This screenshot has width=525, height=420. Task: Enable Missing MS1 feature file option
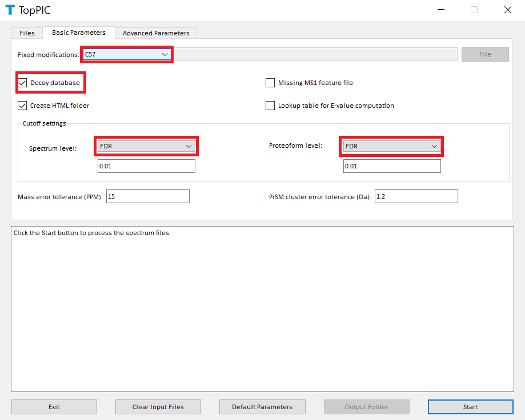270,83
